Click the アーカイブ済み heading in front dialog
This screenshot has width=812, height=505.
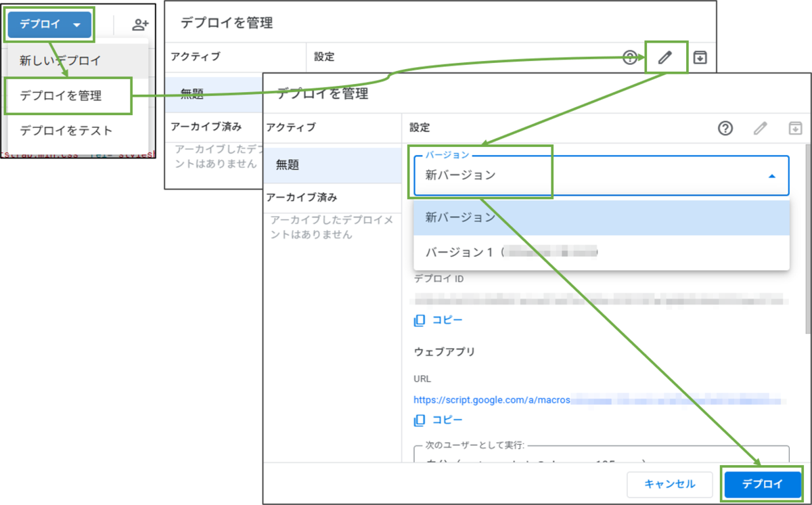(302, 198)
